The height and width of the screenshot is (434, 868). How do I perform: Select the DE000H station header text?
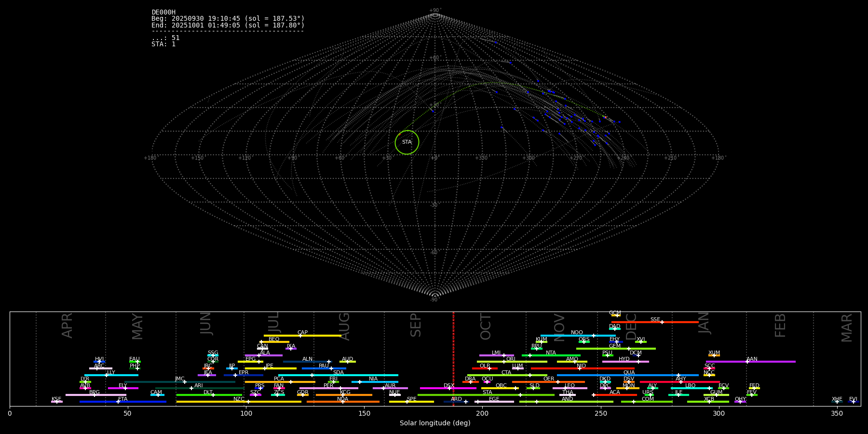(x=163, y=13)
